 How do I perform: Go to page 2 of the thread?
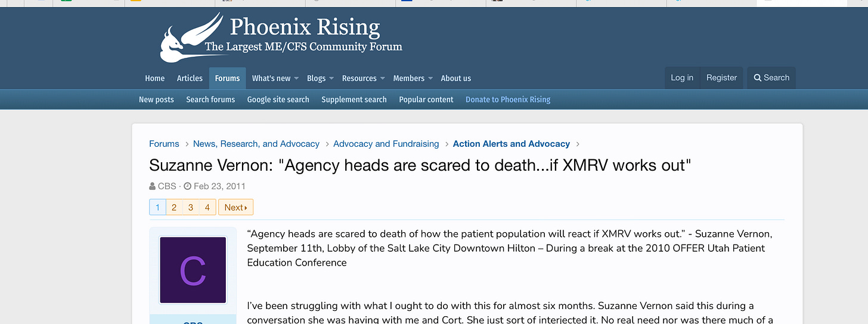[174, 207]
